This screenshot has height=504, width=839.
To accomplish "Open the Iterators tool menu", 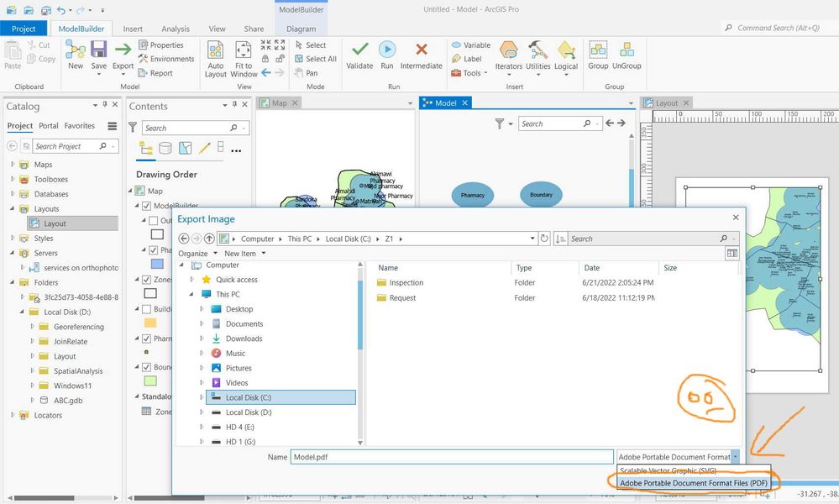I will tap(508, 51).
